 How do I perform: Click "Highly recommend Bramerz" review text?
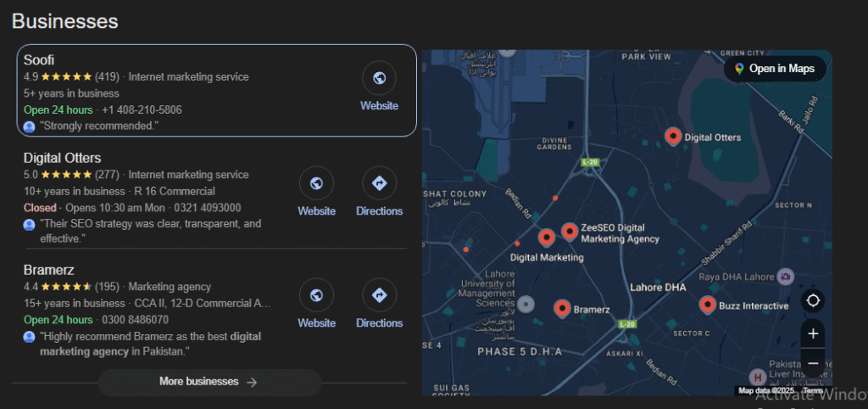(x=151, y=344)
